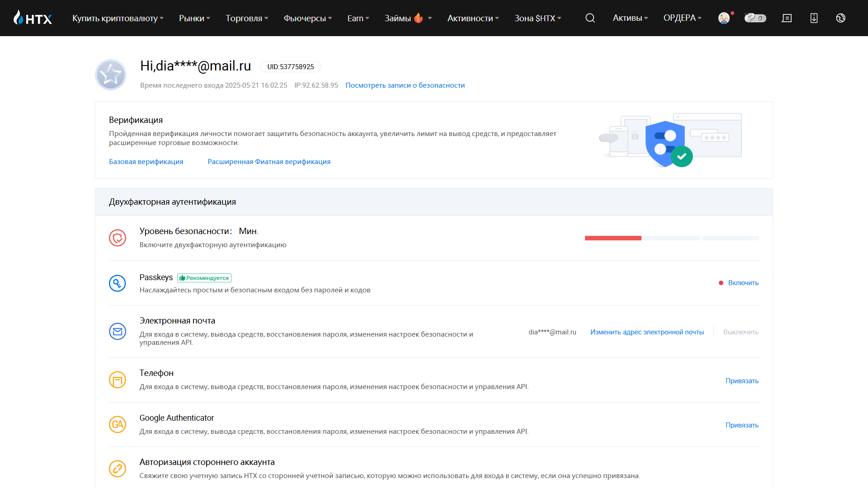Viewport: 868px width, 488px height.
Task: Click Базовая верификация link
Action: (x=146, y=162)
